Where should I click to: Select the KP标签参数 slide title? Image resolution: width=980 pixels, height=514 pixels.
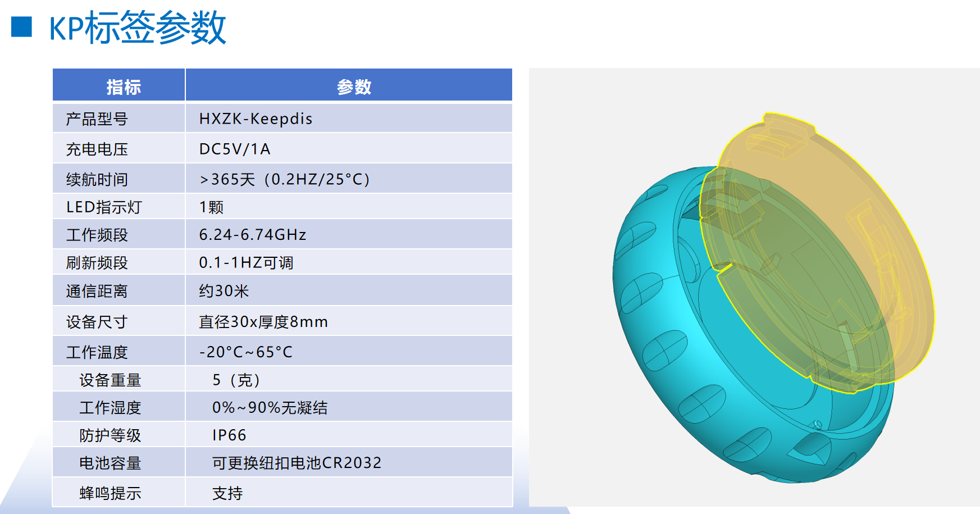point(138,28)
